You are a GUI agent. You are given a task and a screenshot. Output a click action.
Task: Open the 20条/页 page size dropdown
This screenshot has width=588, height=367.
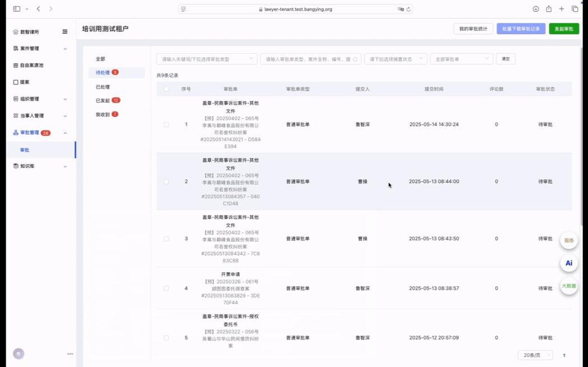pos(535,355)
